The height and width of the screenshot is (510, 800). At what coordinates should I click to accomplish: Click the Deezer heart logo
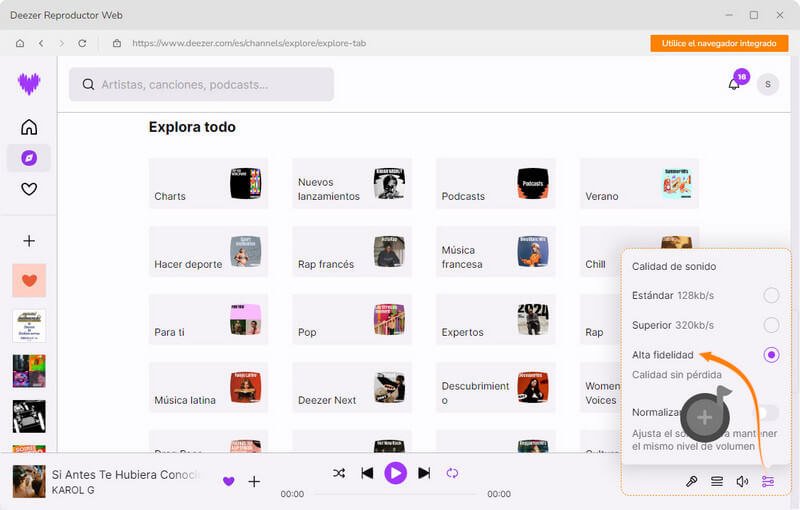click(29, 84)
